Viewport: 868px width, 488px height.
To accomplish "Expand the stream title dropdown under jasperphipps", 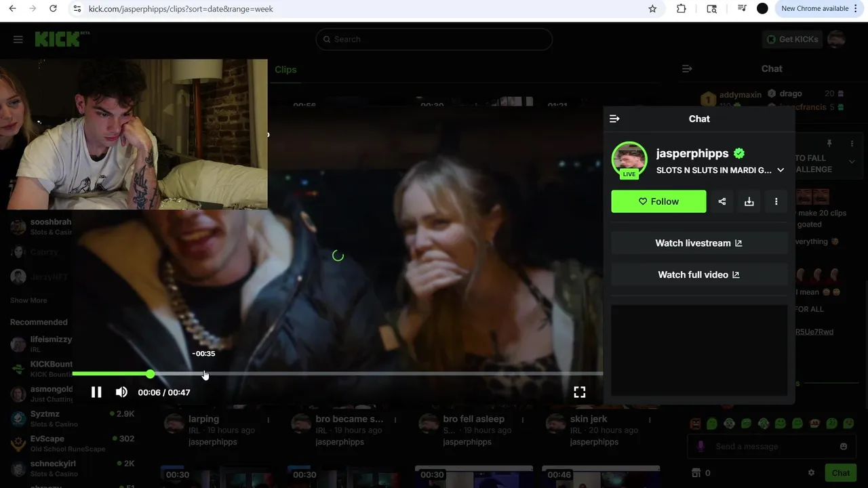I will [x=781, y=170].
